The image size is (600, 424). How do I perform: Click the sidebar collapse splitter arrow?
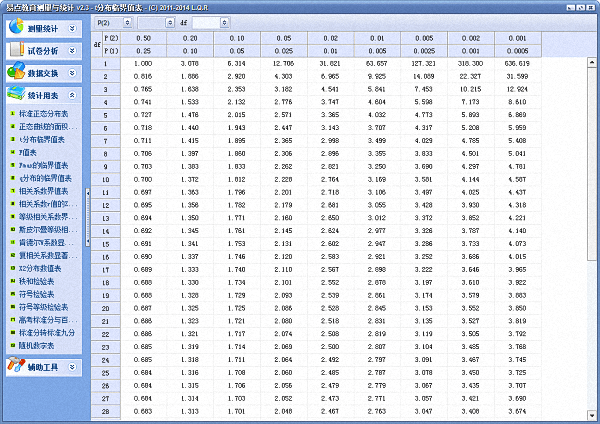(88, 192)
